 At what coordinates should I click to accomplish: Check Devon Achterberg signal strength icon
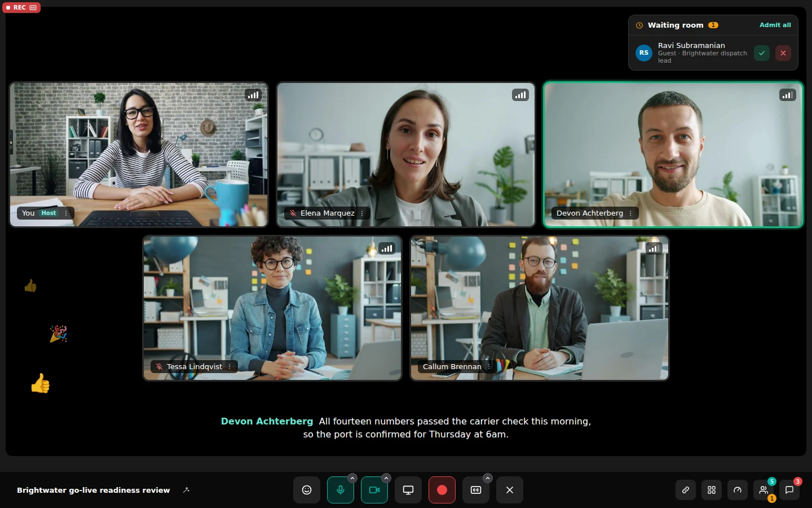click(788, 95)
